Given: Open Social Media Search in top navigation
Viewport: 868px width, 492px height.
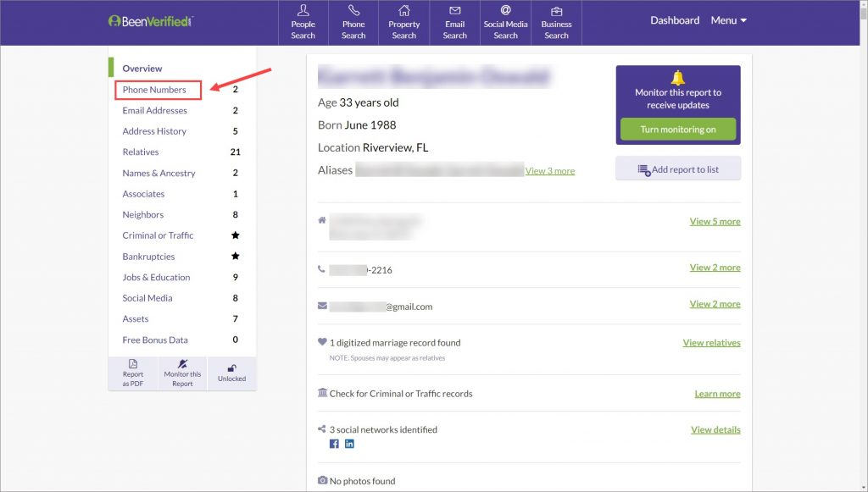Looking at the screenshot, I should point(505,23).
